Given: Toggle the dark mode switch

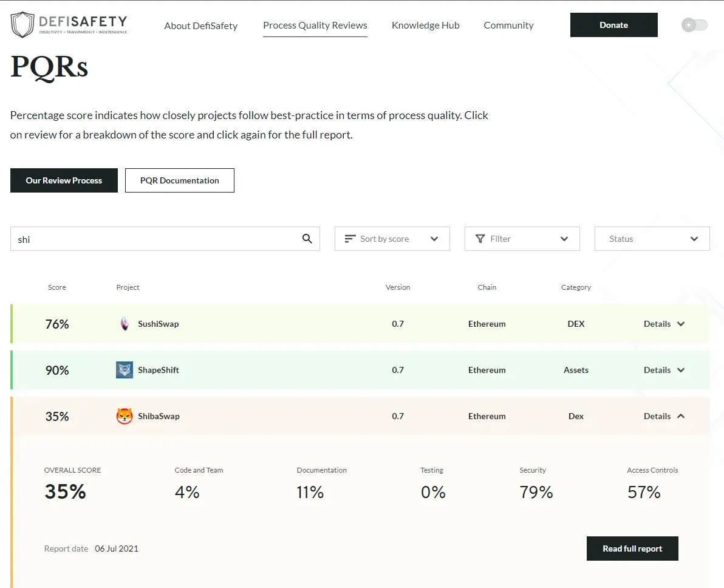Looking at the screenshot, I should tap(694, 25).
